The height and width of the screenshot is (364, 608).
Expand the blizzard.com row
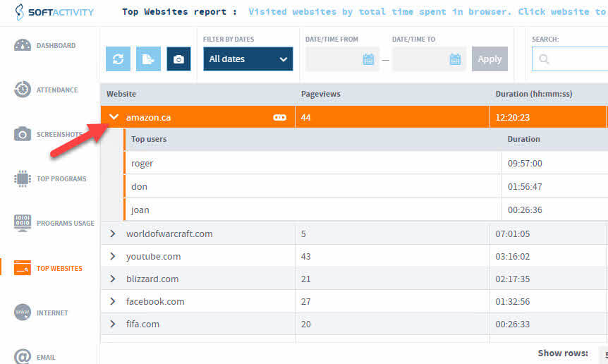pos(112,279)
